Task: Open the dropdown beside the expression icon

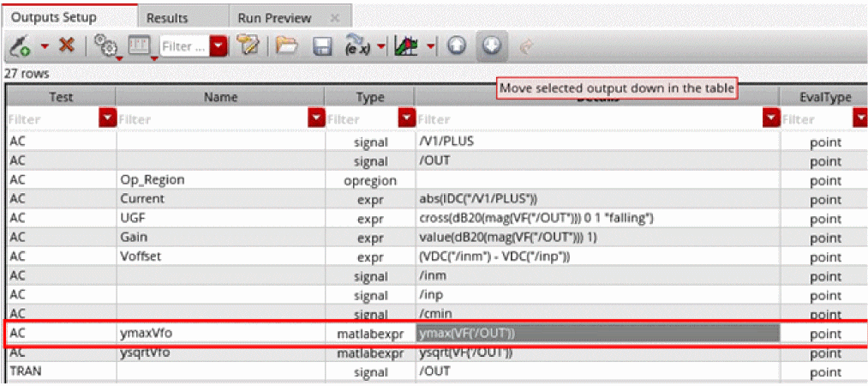Action: point(380,46)
